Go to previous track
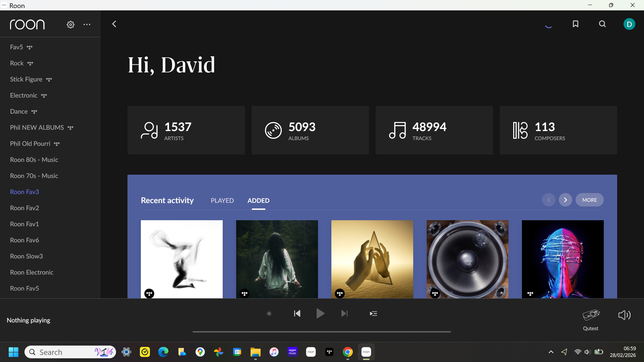644x362 pixels. (x=297, y=314)
